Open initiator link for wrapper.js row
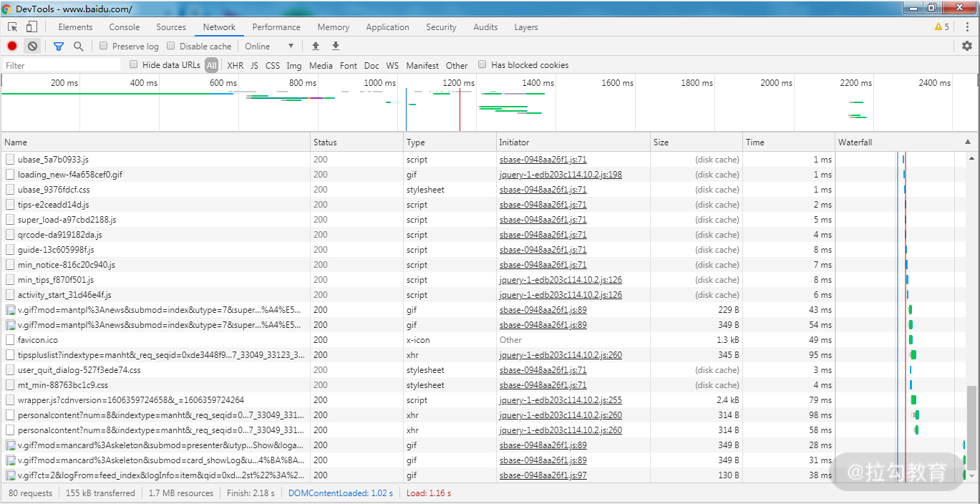980x504 pixels. coord(561,400)
